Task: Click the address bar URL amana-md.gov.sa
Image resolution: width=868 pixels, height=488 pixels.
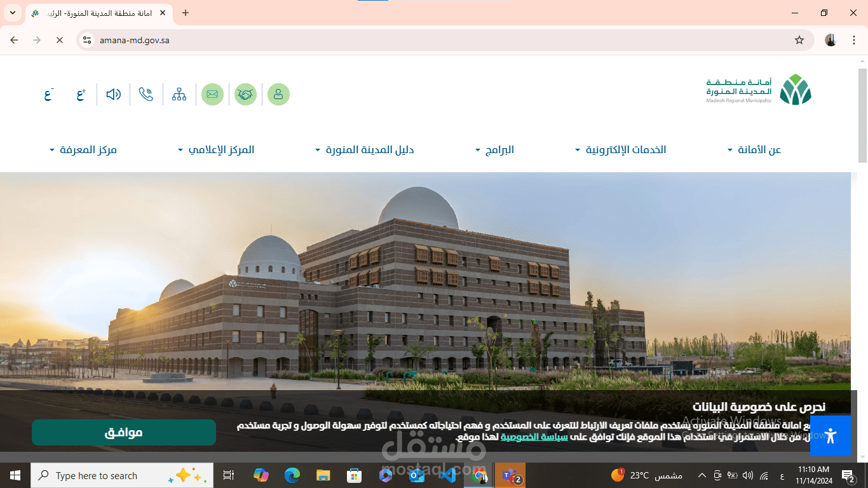Action: pyautogui.click(x=134, y=40)
